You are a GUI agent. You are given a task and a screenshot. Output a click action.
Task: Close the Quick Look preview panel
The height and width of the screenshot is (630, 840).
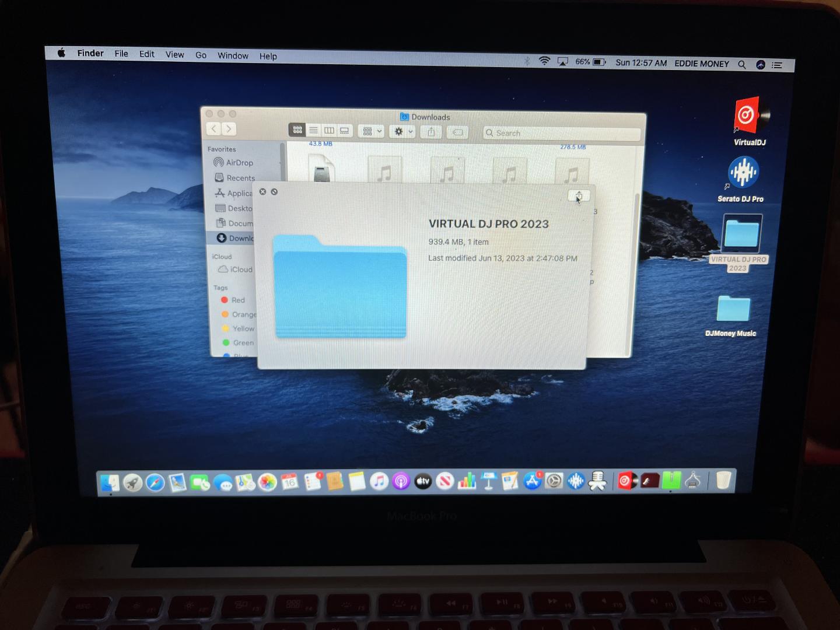coord(262,191)
